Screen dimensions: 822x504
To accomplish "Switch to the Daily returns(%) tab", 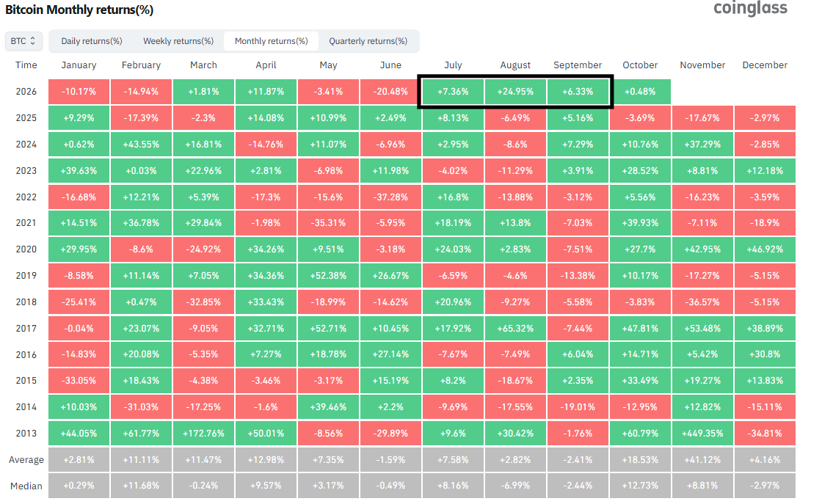I will pos(92,41).
